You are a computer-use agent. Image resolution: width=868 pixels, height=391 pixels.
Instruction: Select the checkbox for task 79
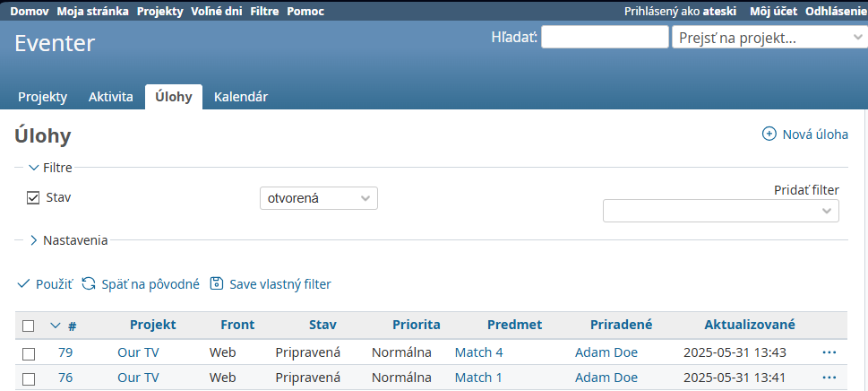click(x=29, y=353)
